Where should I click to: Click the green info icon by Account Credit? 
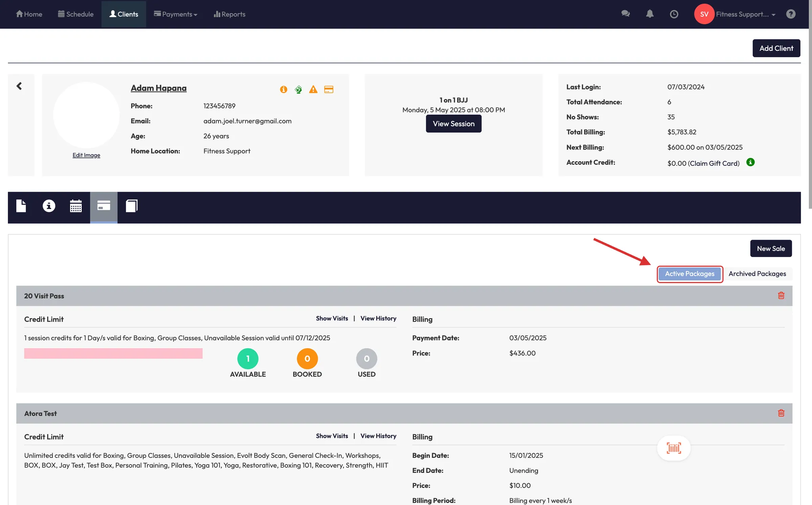750,162
